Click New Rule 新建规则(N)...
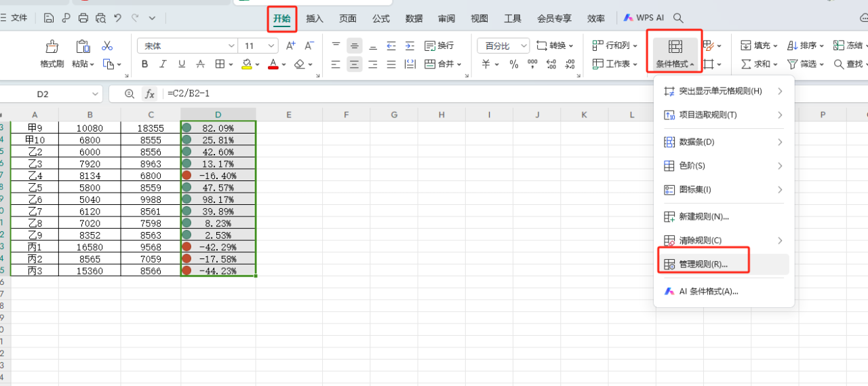Screen dimensions: 868x386 pos(724,216)
